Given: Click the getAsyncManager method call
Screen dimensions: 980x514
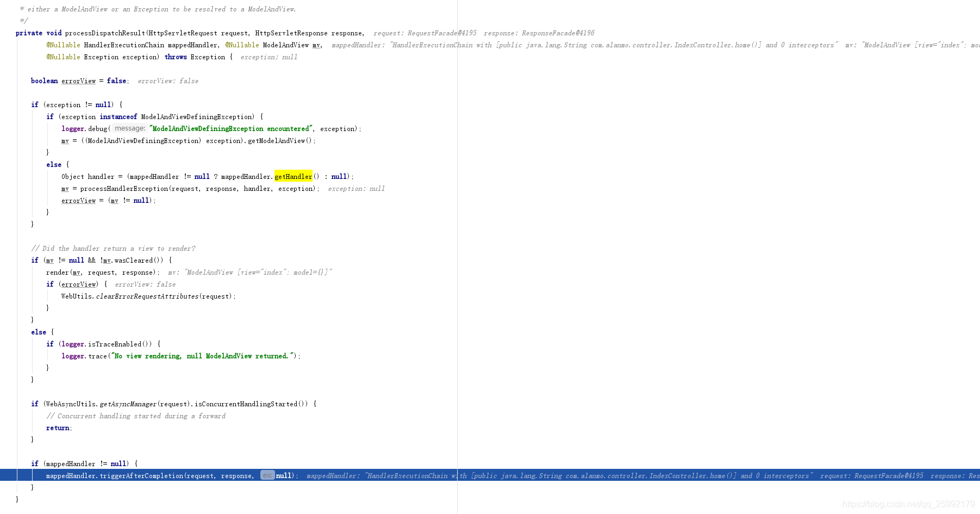Looking at the screenshot, I should click(x=128, y=404).
